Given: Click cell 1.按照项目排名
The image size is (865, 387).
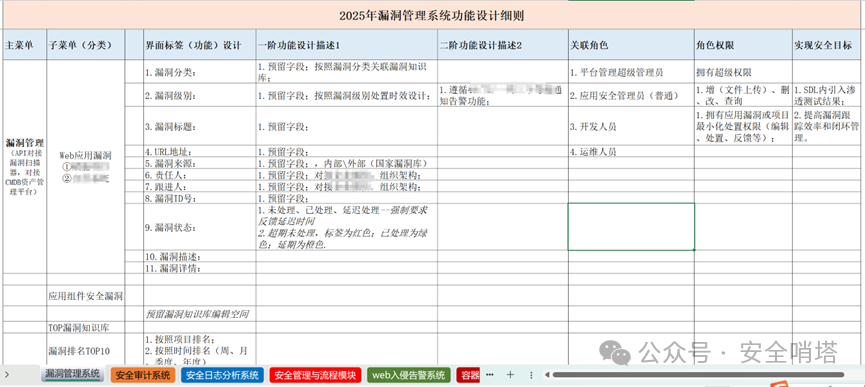Looking at the screenshot, I should point(200,350).
